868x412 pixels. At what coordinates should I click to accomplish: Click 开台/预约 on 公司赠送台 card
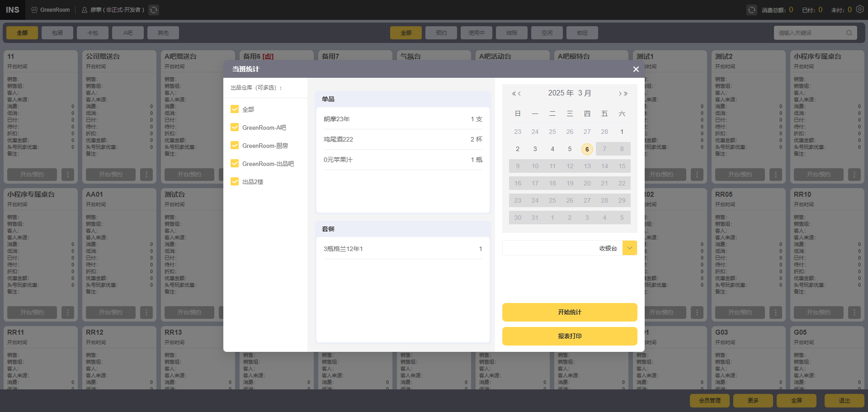[x=111, y=175]
